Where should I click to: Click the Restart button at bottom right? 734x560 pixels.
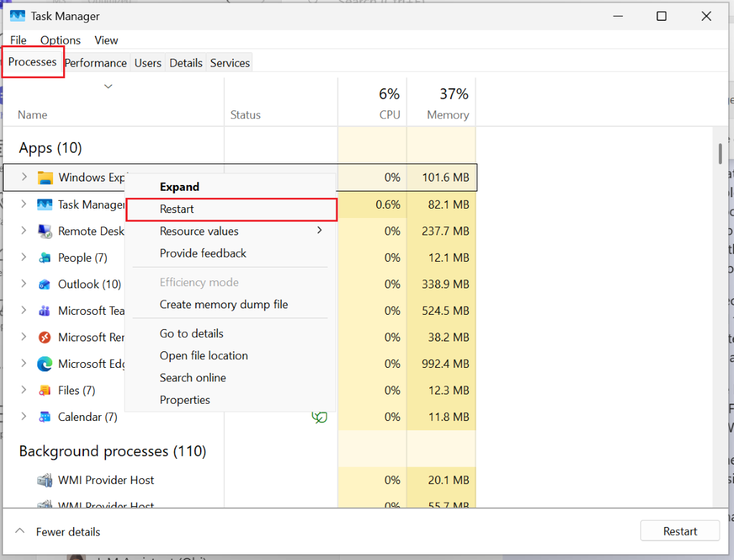click(680, 531)
